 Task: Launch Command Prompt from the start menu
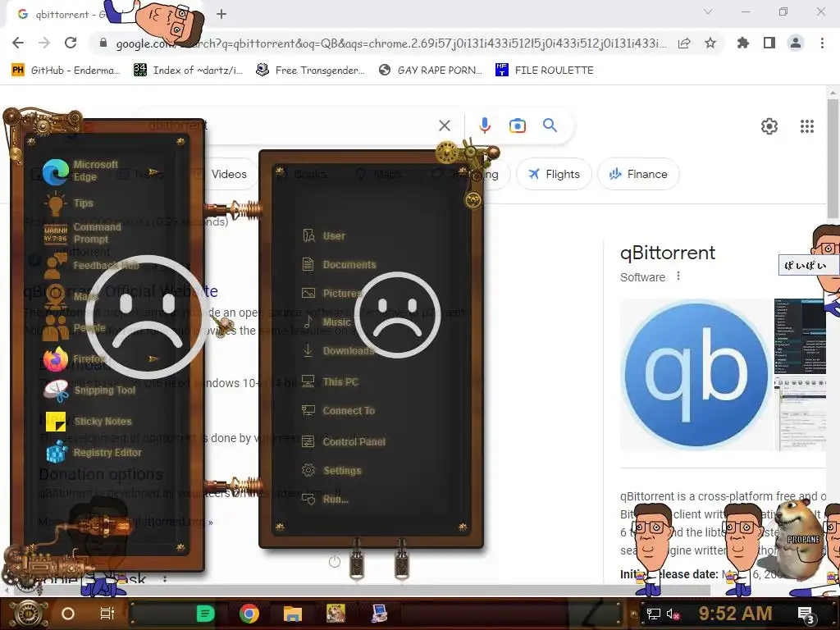tap(83, 233)
